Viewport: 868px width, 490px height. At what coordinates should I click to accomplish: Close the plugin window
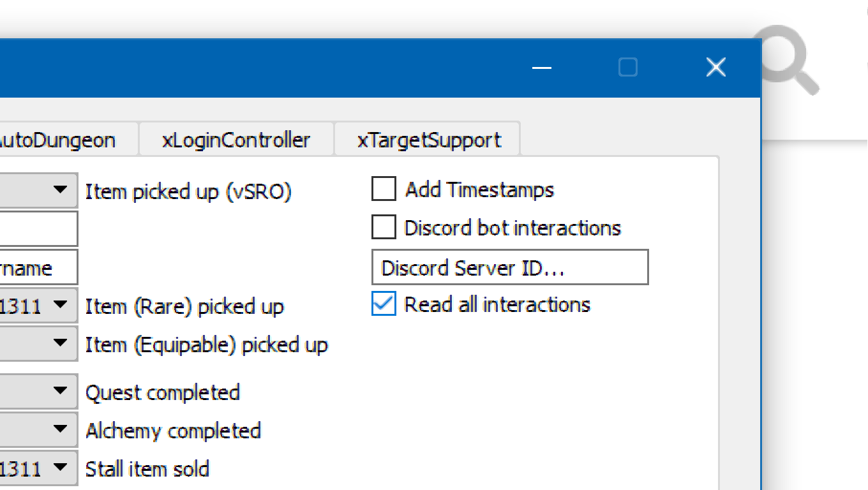coord(715,68)
